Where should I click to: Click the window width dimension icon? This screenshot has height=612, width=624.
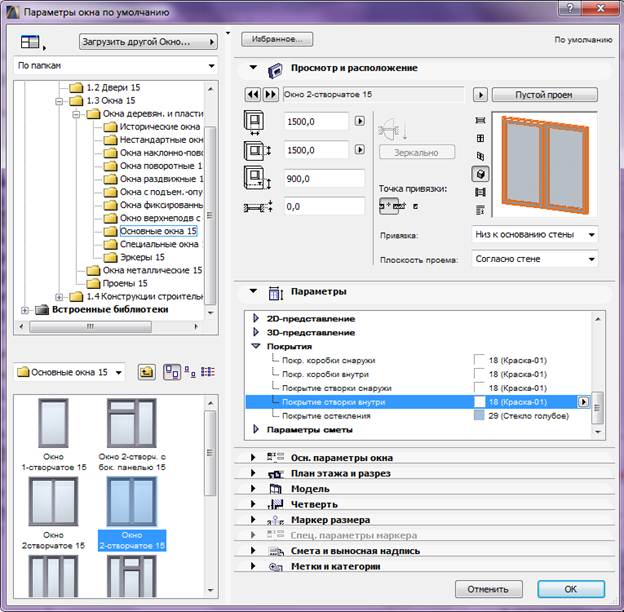click(254, 122)
